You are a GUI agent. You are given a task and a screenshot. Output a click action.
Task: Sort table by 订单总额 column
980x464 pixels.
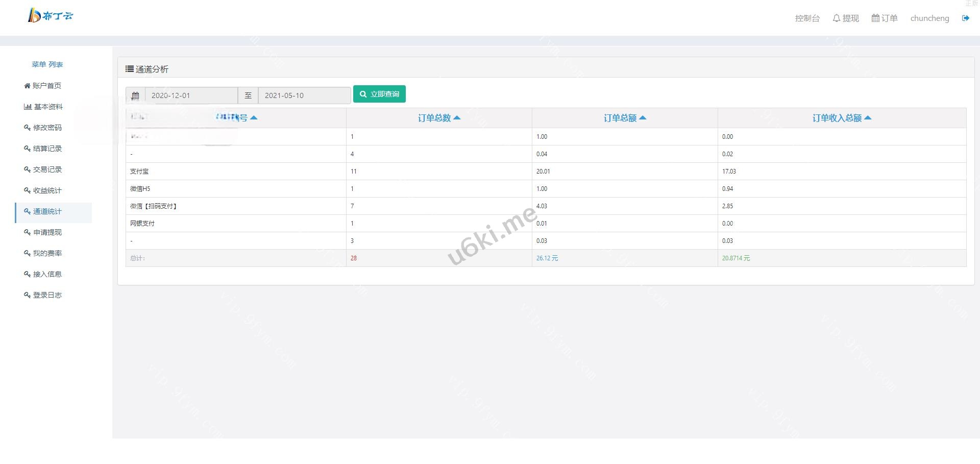625,118
